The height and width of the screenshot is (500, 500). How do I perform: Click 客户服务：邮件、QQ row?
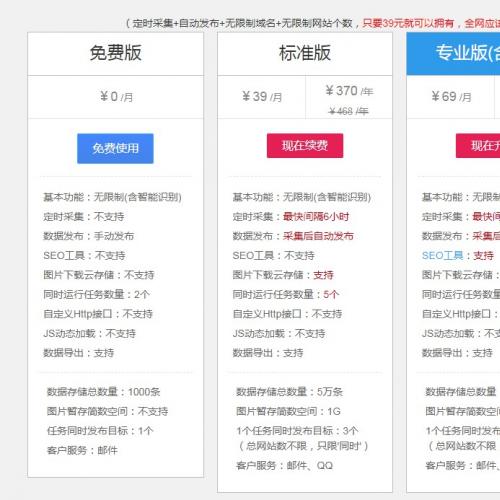pos(284,465)
